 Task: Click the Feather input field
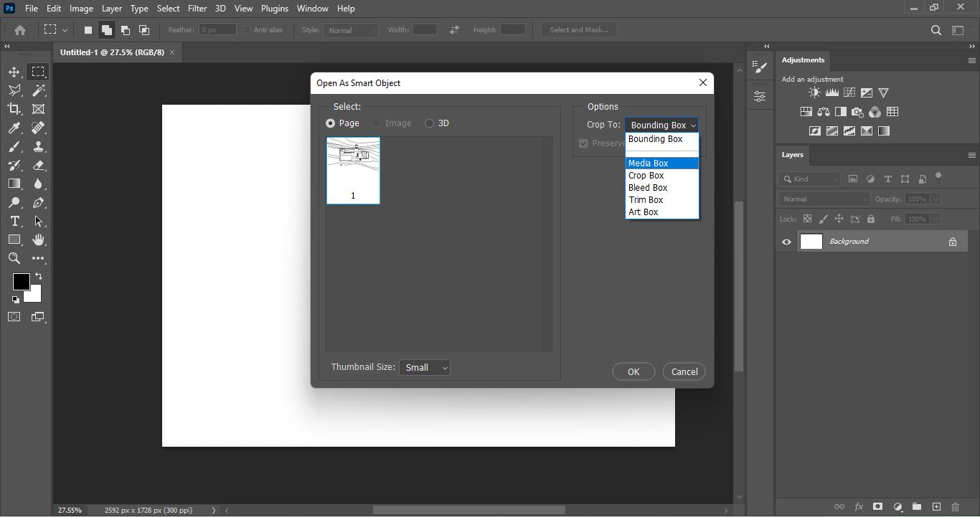218,30
